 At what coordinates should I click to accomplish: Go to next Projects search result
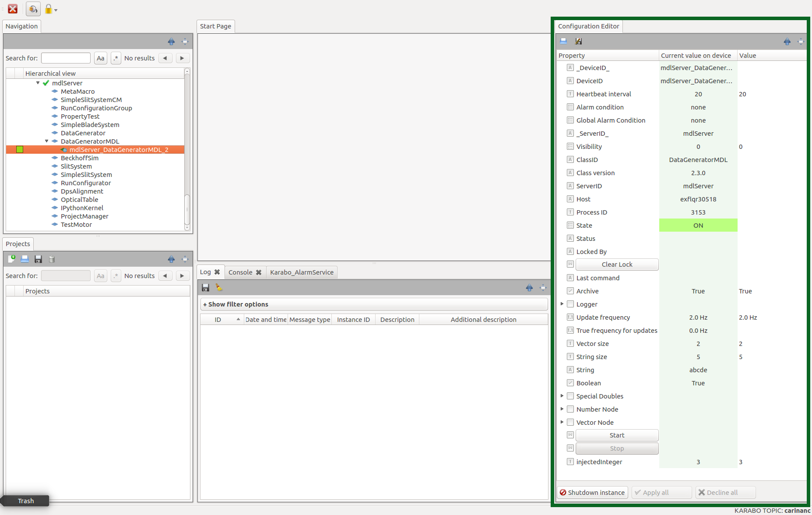(x=183, y=275)
